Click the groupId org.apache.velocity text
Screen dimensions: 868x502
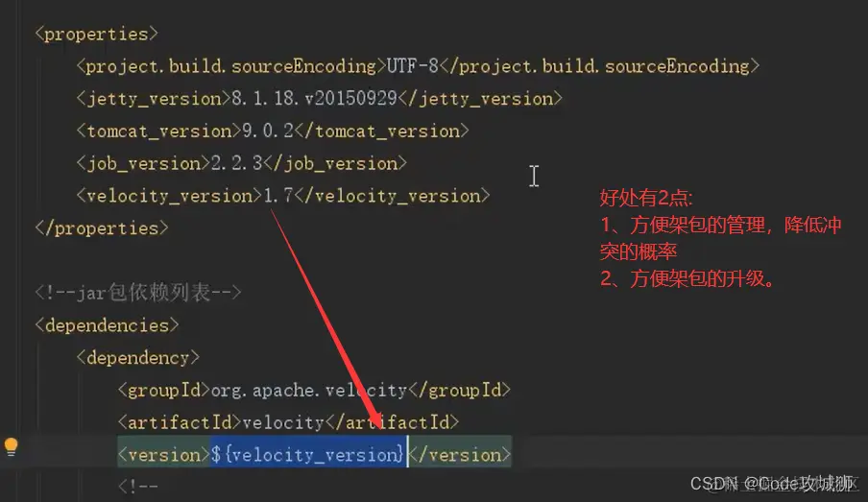[308, 391]
